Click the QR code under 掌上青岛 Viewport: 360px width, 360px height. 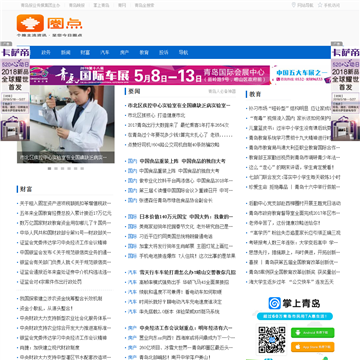272,340
